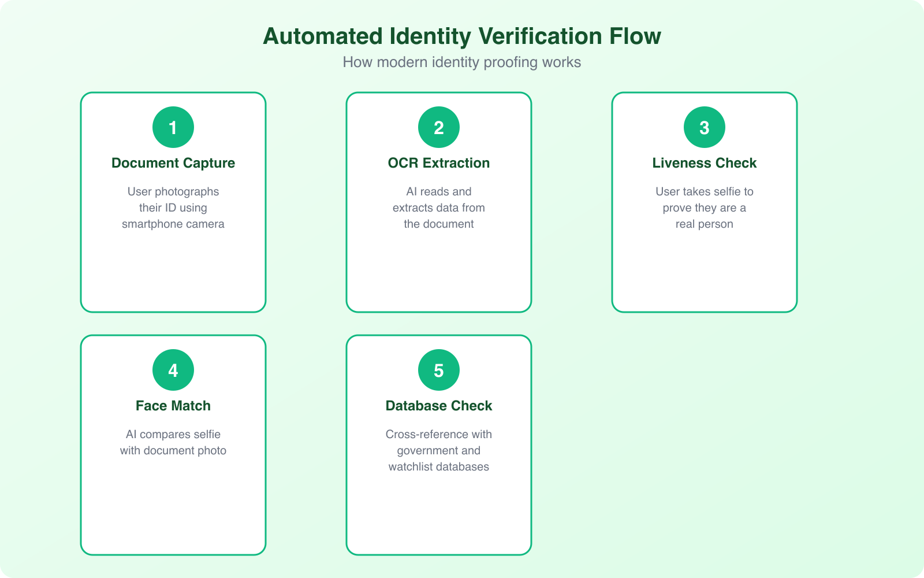924x578 pixels.
Task: Click the step 2 circle badge
Action: click(438, 127)
